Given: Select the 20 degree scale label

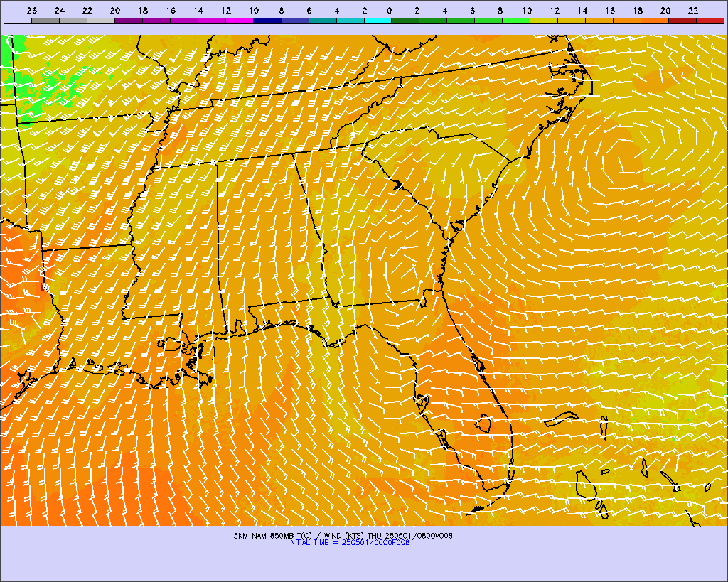Looking at the screenshot, I should pyautogui.click(x=665, y=10).
